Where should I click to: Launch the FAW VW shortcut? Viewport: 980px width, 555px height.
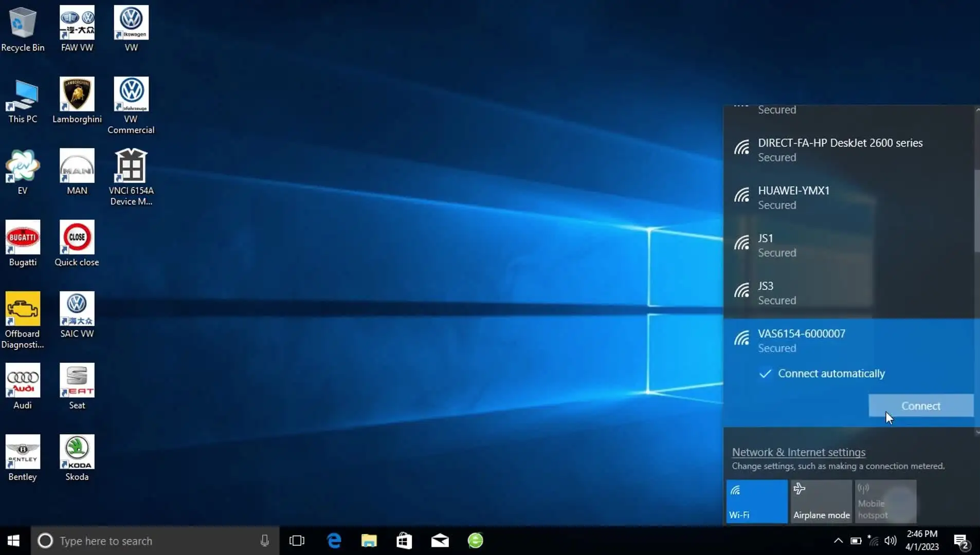[x=77, y=29]
